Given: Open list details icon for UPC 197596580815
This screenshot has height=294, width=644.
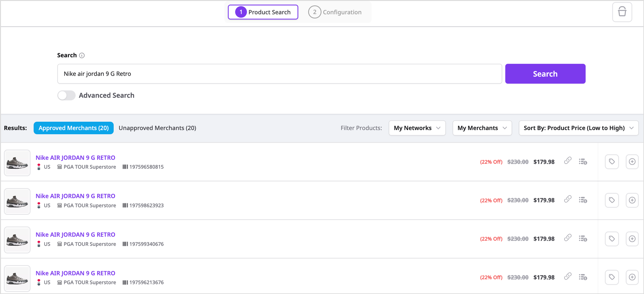Looking at the screenshot, I should click(x=583, y=162).
